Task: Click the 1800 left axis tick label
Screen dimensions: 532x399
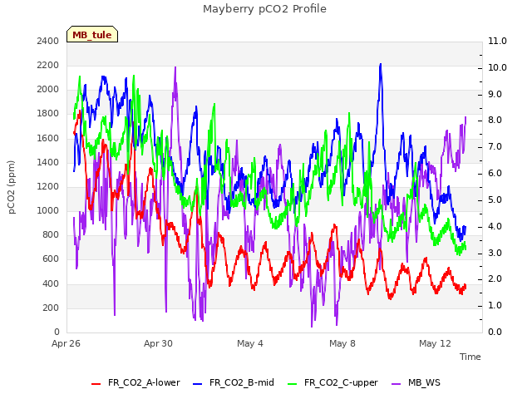Action: (48, 114)
